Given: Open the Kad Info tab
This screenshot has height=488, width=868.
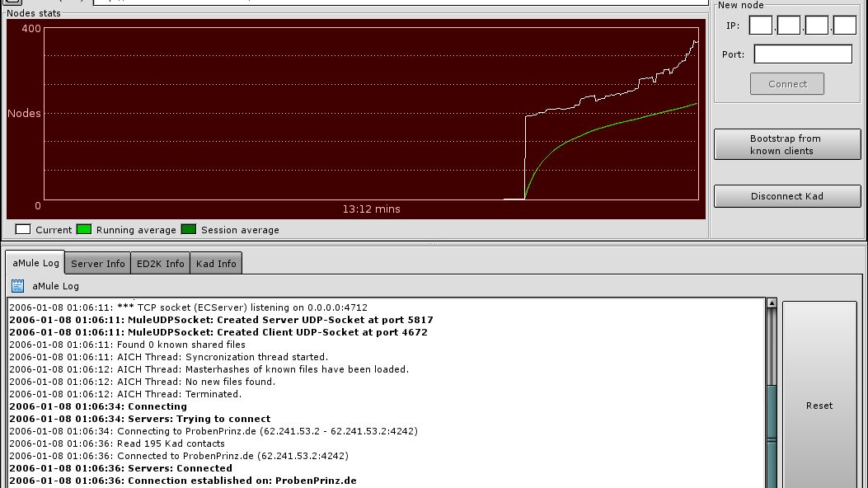Looking at the screenshot, I should coord(216,263).
